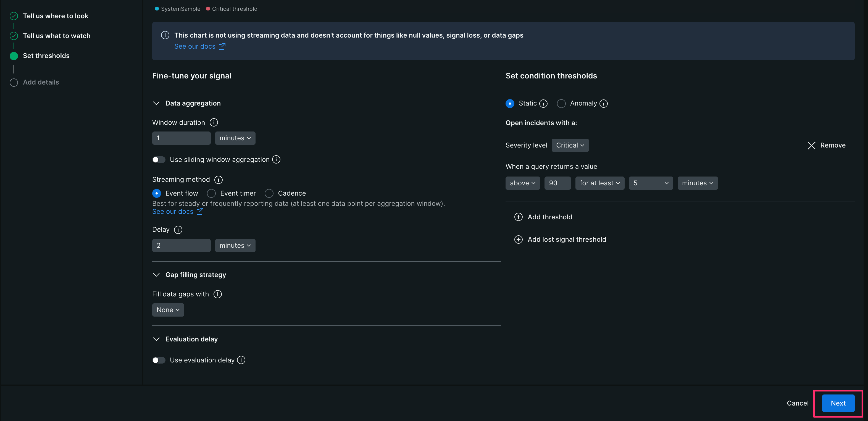
Task: Open the Fill data gaps None dropdown
Action: [168, 310]
